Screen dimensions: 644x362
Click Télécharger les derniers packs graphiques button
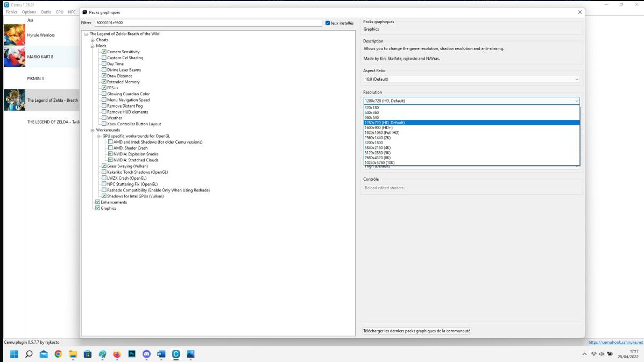416,331
